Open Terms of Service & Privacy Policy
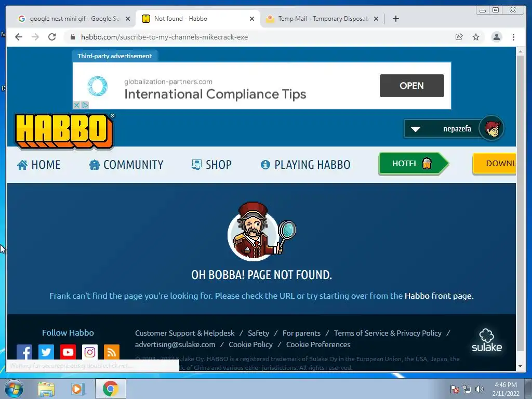532x399 pixels. [x=388, y=333]
